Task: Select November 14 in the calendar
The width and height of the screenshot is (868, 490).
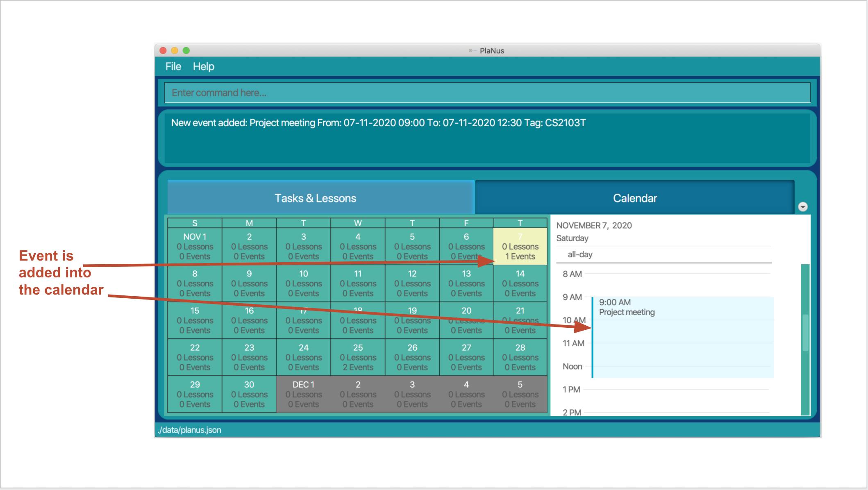Action: click(x=520, y=283)
